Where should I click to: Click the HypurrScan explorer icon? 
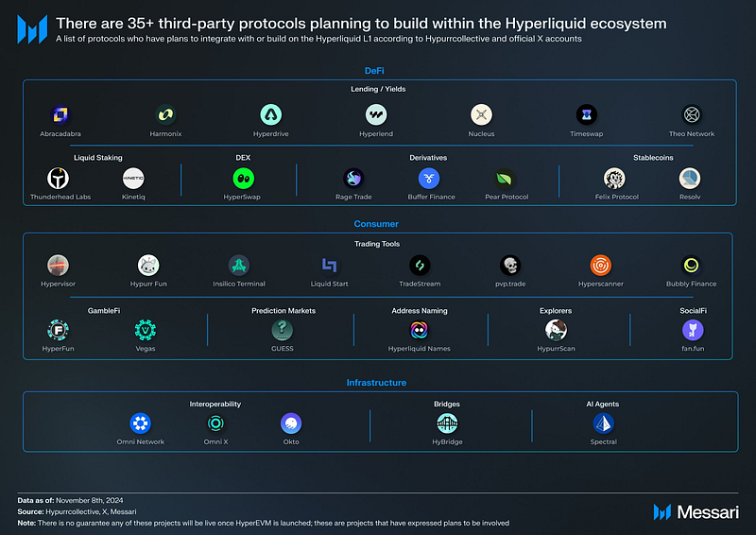click(x=556, y=330)
